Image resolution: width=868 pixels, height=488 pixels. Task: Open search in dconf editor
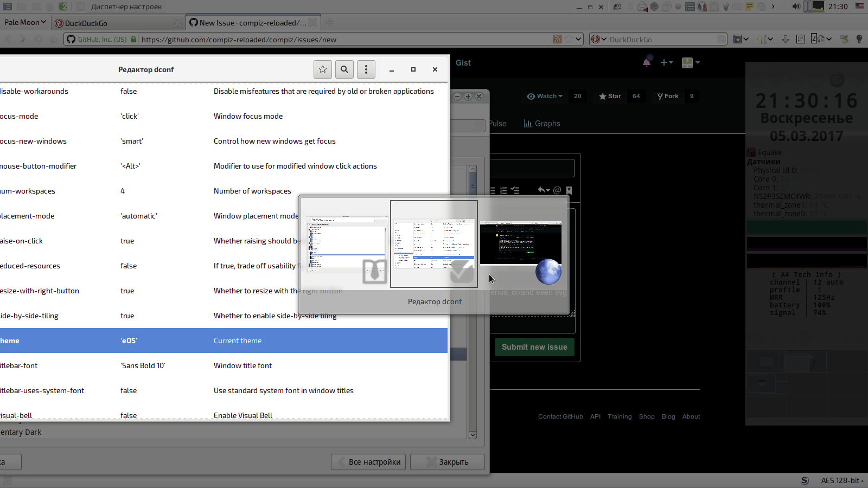344,69
